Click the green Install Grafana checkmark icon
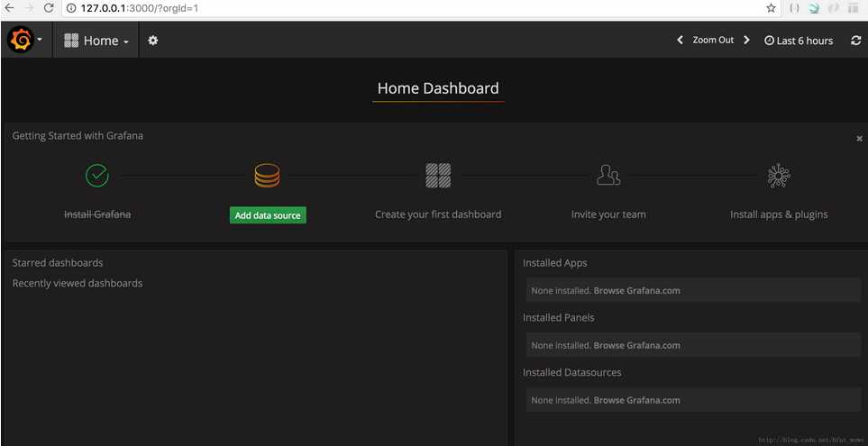 pyautogui.click(x=97, y=176)
